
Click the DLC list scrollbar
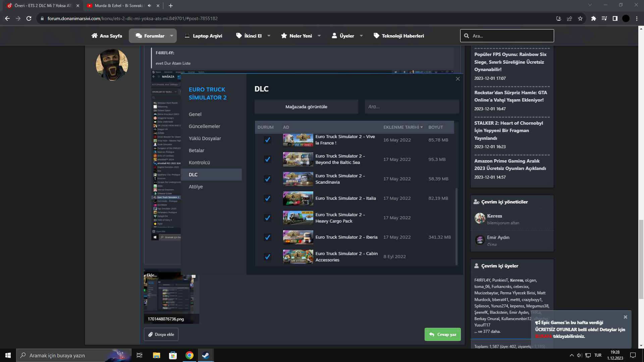point(456,226)
